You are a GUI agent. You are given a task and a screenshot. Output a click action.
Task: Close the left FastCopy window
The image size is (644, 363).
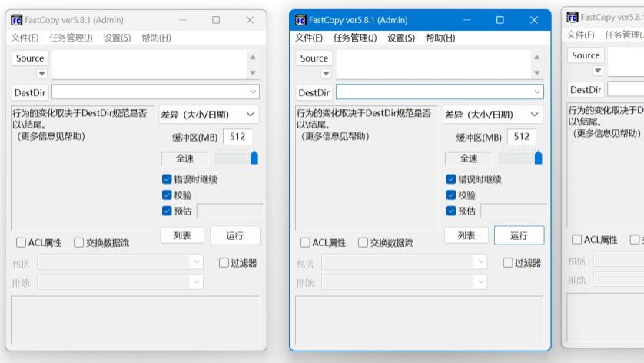click(x=250, y=20)
